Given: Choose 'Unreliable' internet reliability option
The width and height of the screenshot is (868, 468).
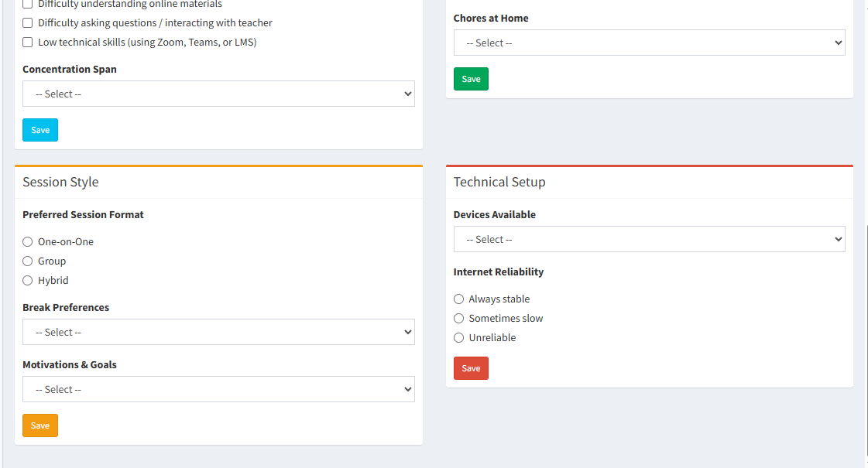Looking at the screenshot, I should (x=459, y=338).
